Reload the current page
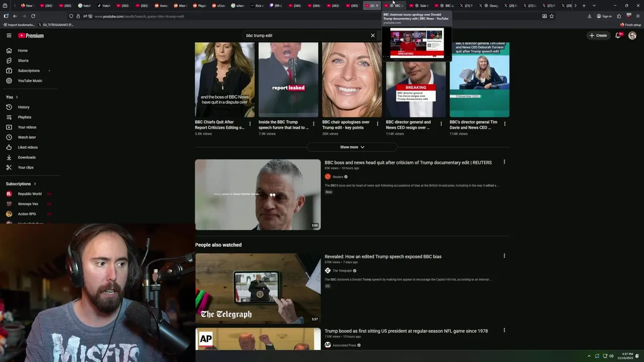 33,16
